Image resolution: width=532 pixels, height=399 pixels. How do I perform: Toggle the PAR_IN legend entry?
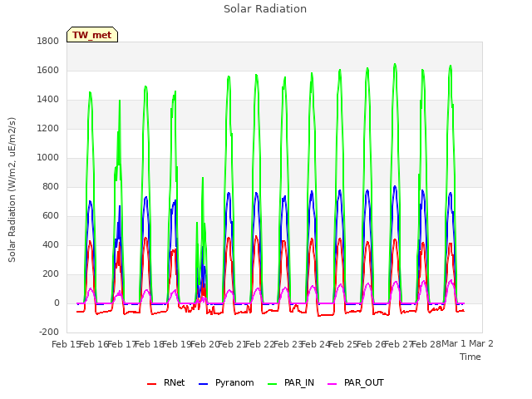pos(291,382)
